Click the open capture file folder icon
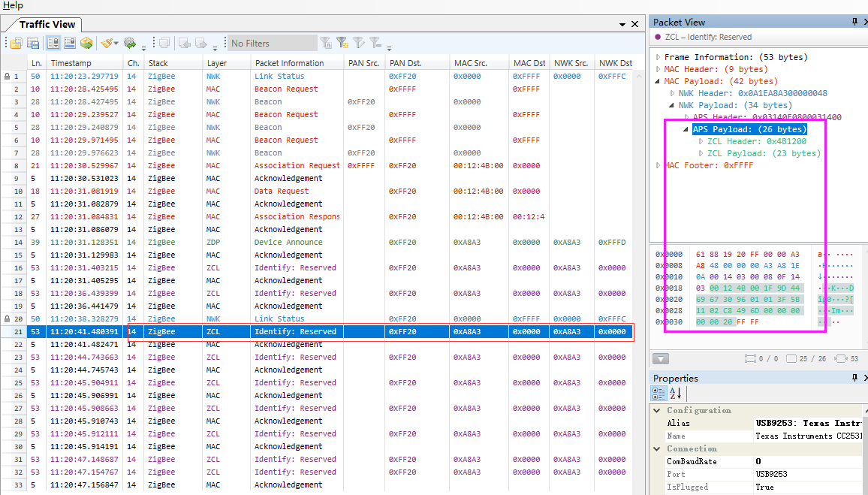Image resolution: width=868 pixels, height=495 pixels. 15,44
